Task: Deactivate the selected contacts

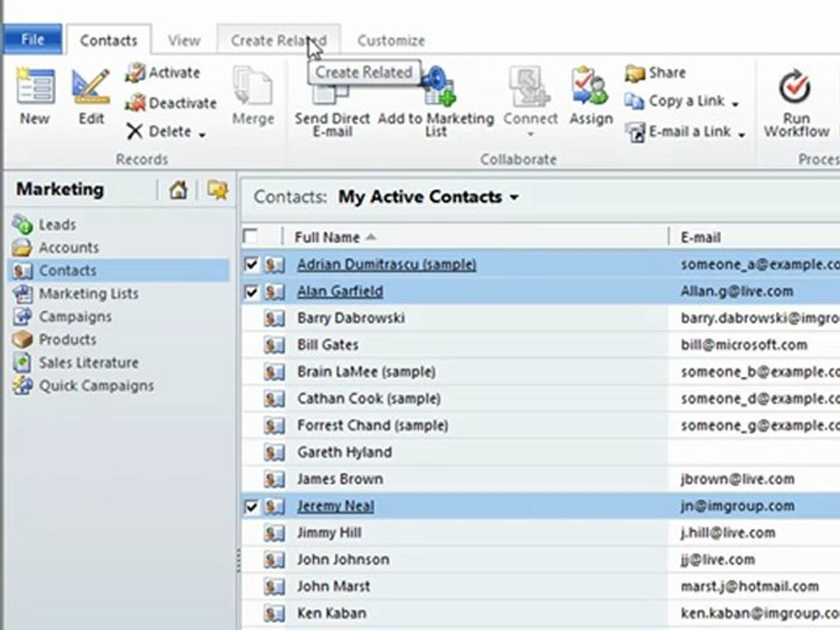Action: tap(171, 102)
